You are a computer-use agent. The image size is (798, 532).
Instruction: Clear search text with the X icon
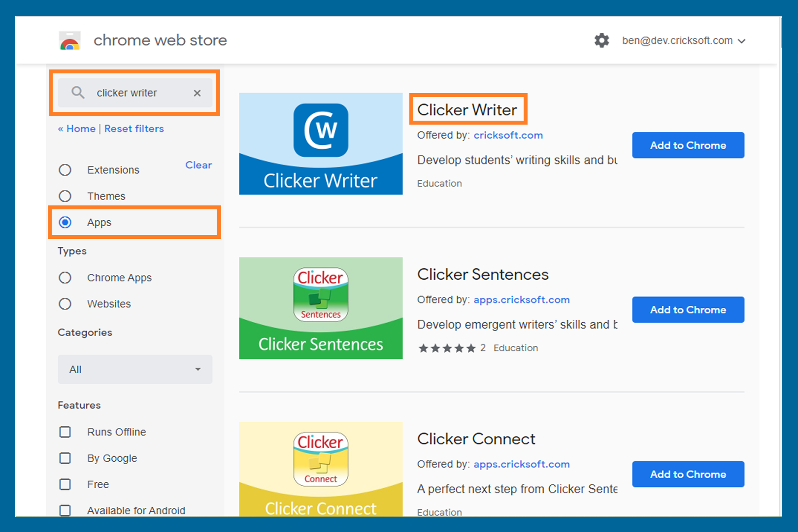(x=197, y=93)
